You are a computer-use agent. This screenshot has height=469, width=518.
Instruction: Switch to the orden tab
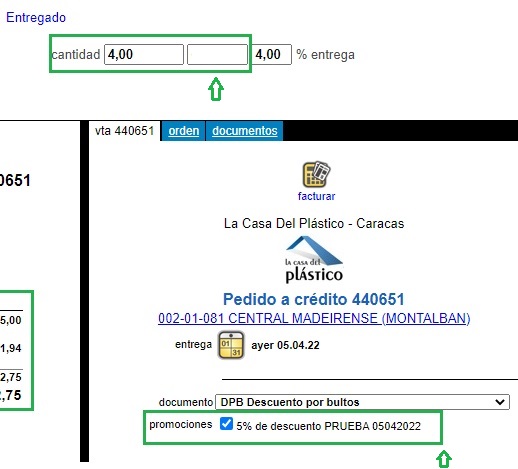coord(183,131)
